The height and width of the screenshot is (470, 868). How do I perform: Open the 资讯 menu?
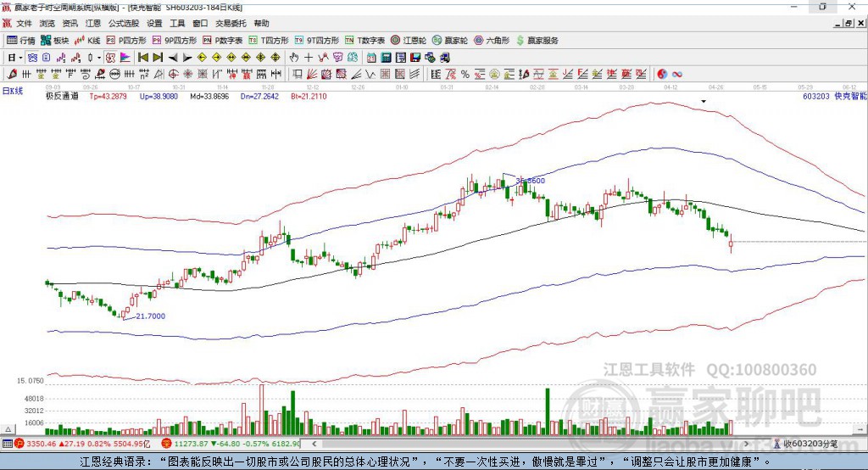(70, 23)
